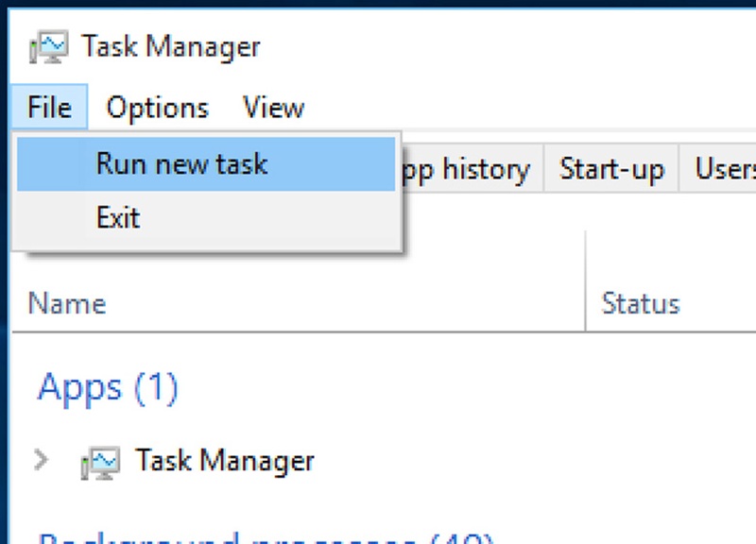
Task: Open the File menu
Action: pos(47,108)
